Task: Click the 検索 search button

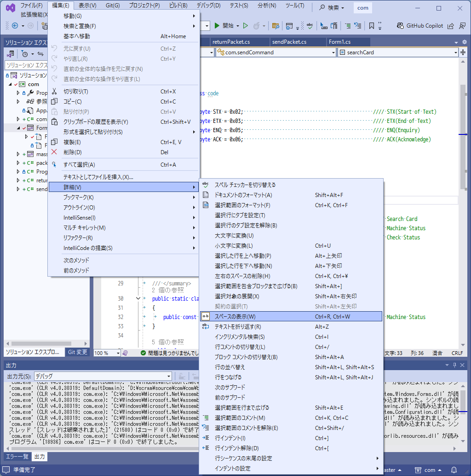Action: (x=332, y=7)
